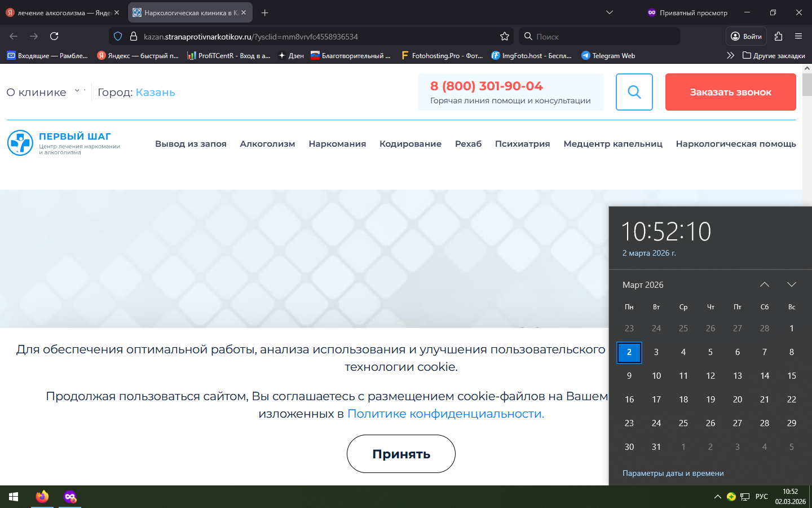Open a new browser tab
812x508 pixels.
tap(264, 12)
